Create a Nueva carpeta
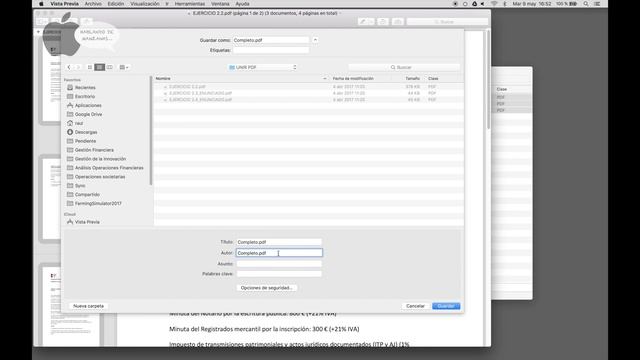This screenshot has width=640, height=360. [x=89, y=306]
